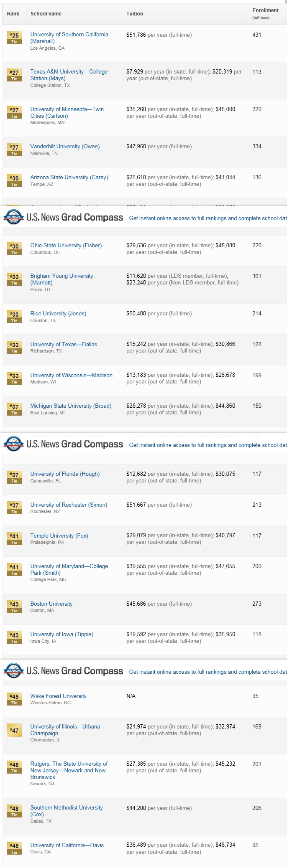Select Brigham Young University (Marriott)
The width and height of the screenshot is (287, 868).
(x=62, y=279)
